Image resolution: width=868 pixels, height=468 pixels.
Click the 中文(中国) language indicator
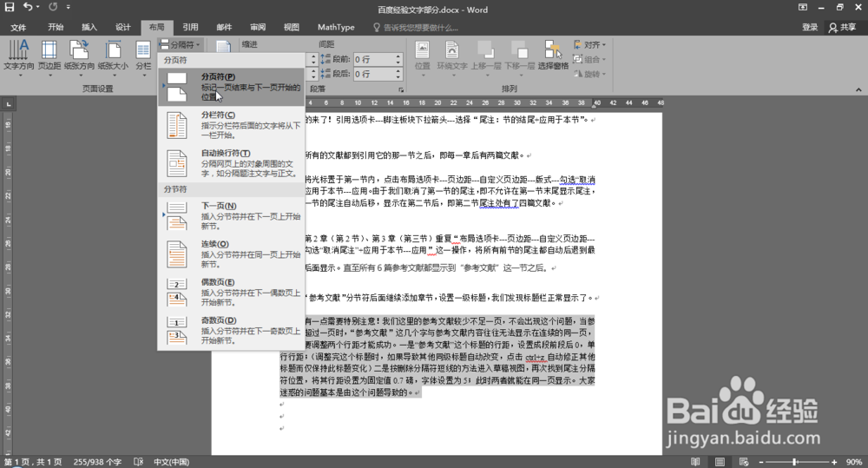pos(171,462)
